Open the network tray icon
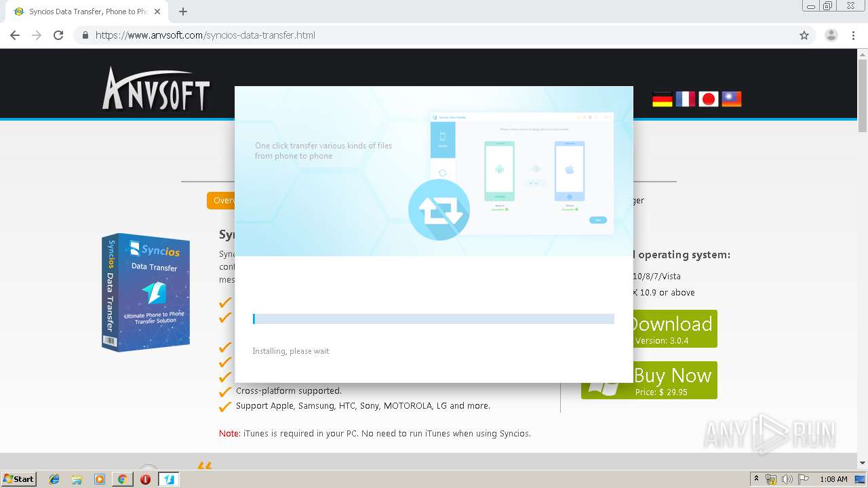The image size is (868, 488). click(x=771, y=479)
